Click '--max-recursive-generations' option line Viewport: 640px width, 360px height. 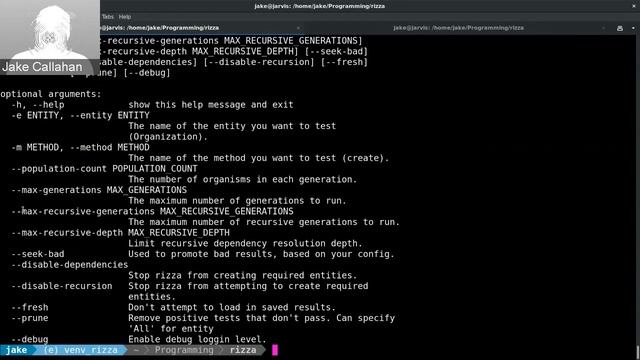152,211
